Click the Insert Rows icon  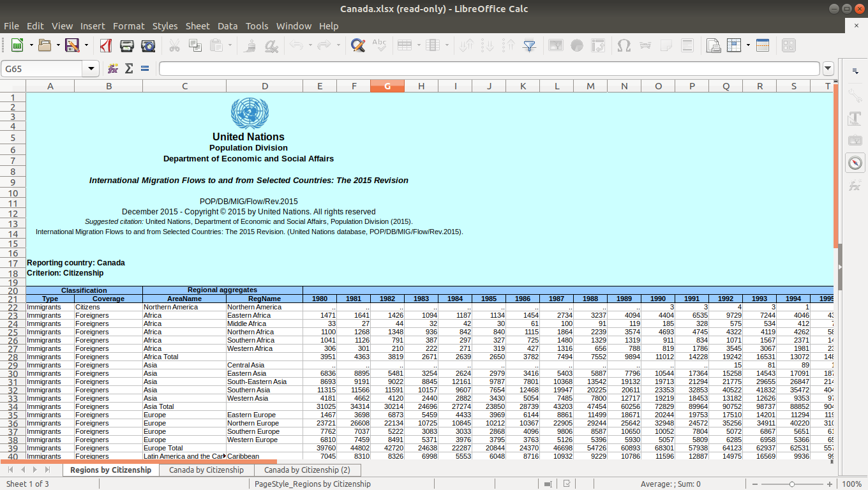tap(405, 45)
